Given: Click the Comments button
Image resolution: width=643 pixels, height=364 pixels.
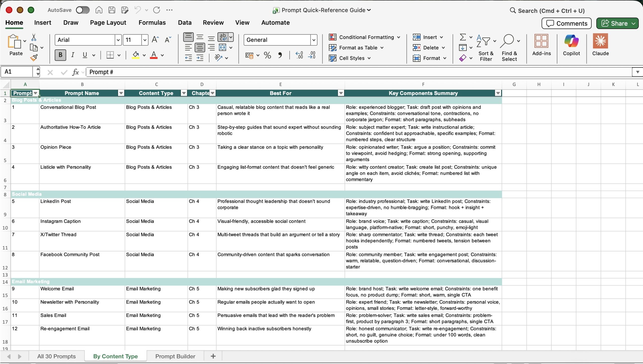Looking at the screenshot, I should (566, 23).
